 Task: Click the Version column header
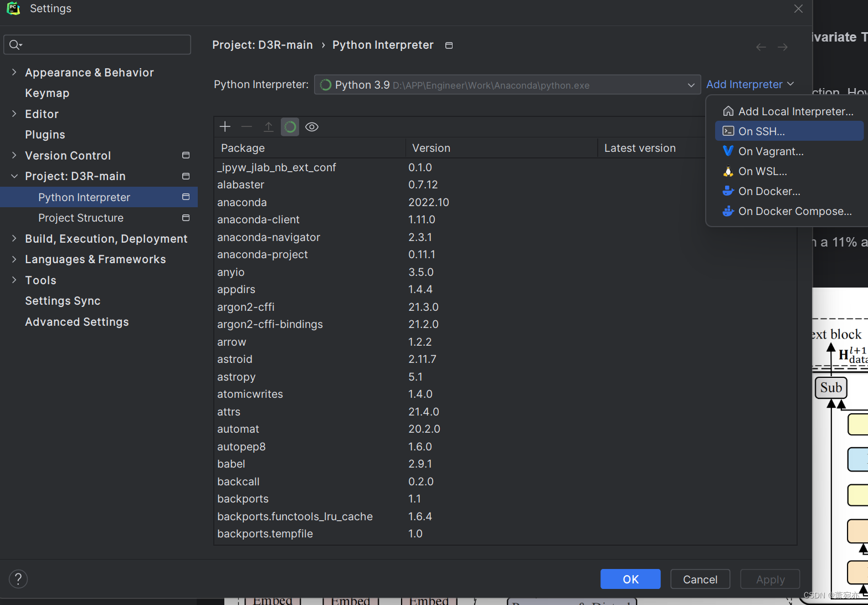502,148
